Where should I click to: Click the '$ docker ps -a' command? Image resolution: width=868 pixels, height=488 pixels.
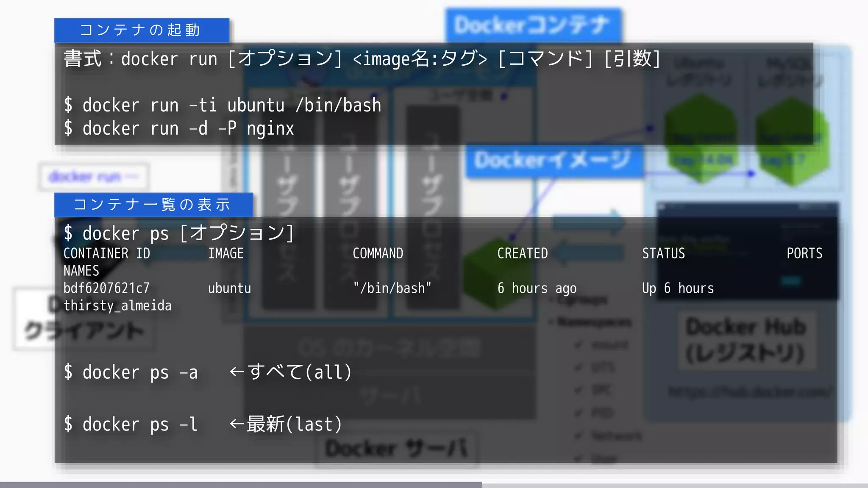(131, 372)
